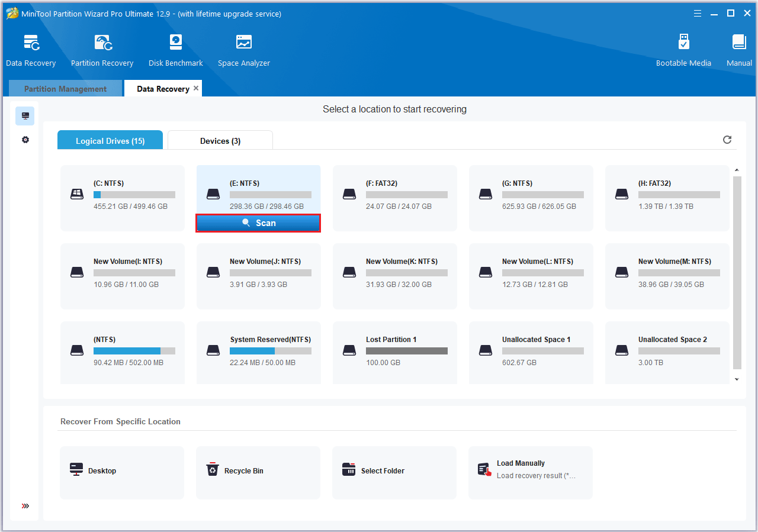Click System Reserved drive icon

click(x=213, y=350)
